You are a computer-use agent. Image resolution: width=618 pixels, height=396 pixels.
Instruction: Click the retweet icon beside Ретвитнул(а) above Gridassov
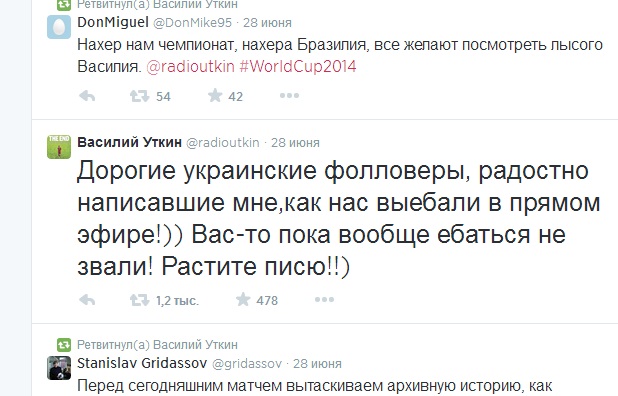(x=63, y=345)
